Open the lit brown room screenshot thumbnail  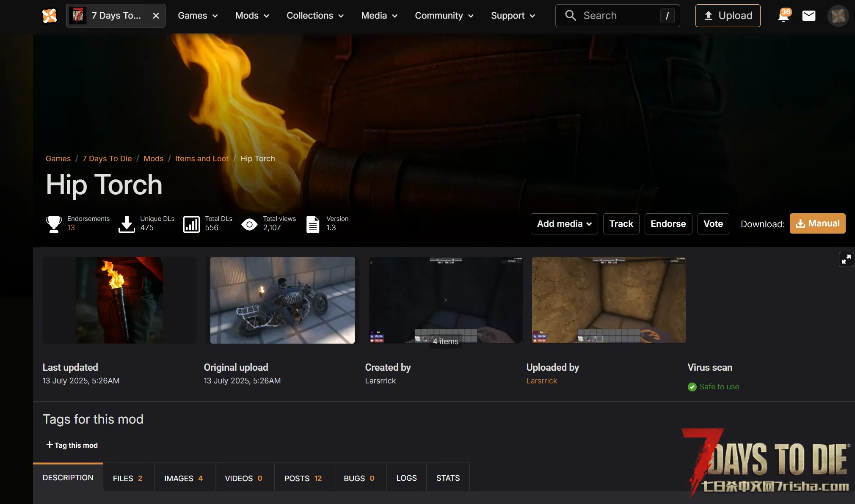point(609,300)
